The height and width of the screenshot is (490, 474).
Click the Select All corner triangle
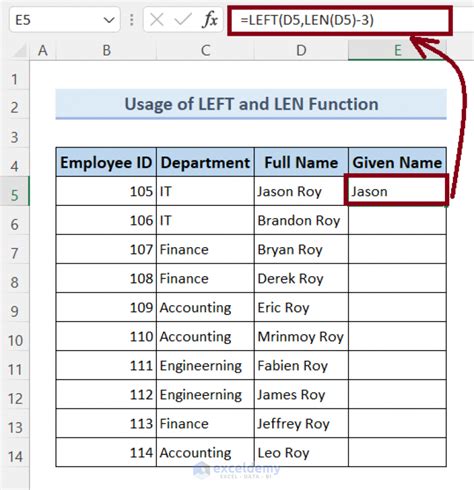click(x=20, y=51)
